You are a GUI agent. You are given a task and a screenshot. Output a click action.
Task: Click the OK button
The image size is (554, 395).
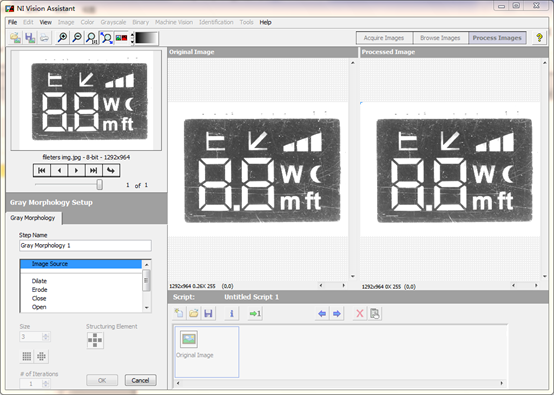coord(102,381)
